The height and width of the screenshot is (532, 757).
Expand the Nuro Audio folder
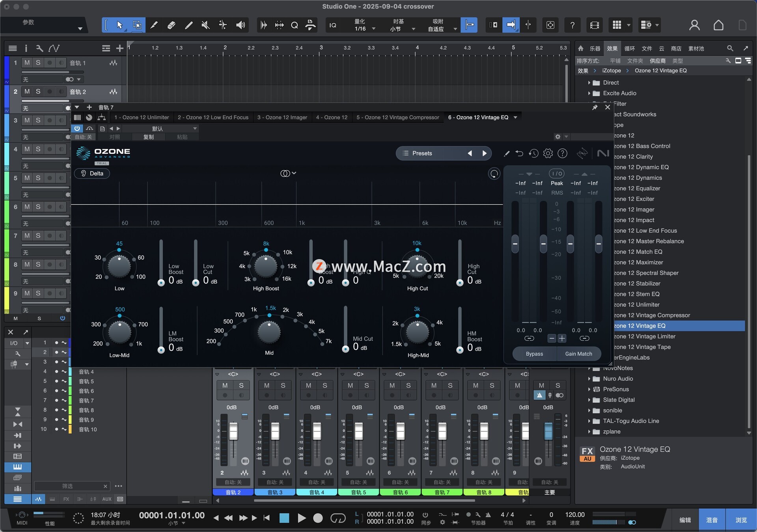click(x=589, y=379)
